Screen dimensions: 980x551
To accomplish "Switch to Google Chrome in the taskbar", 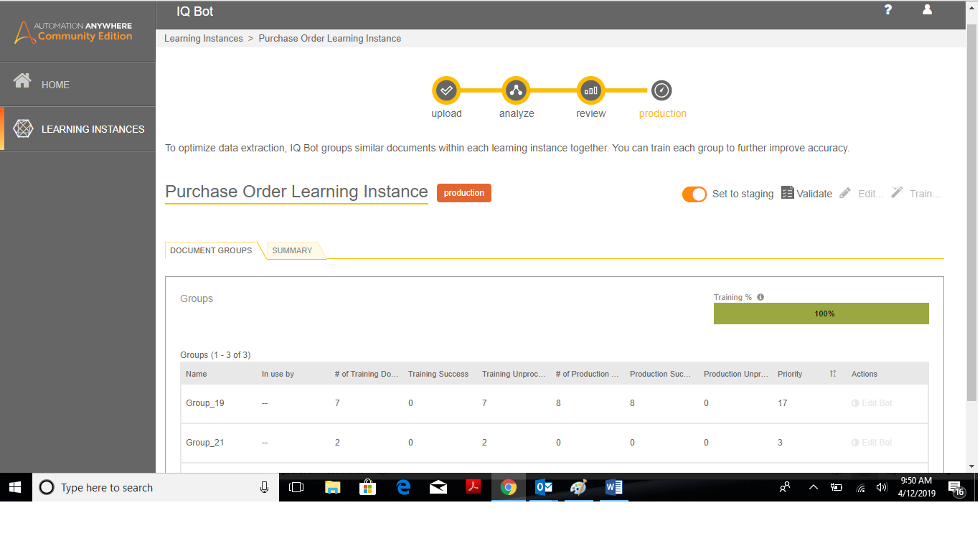I will coord(509,488).
